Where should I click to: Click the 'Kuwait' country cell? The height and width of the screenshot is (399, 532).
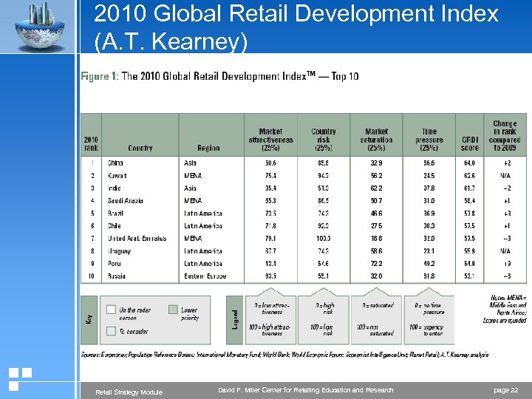click(x=117, y=175)
